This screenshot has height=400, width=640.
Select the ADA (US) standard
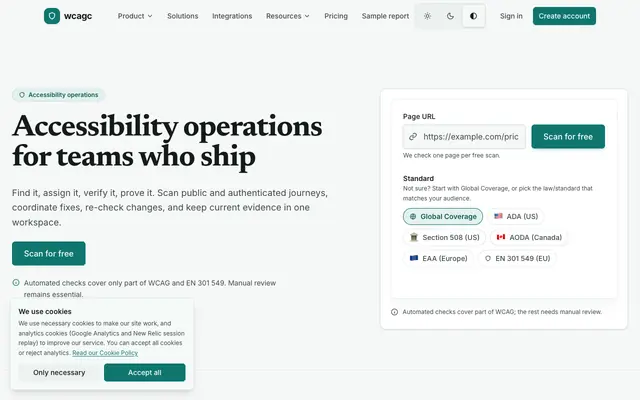[x=516, y=216]
